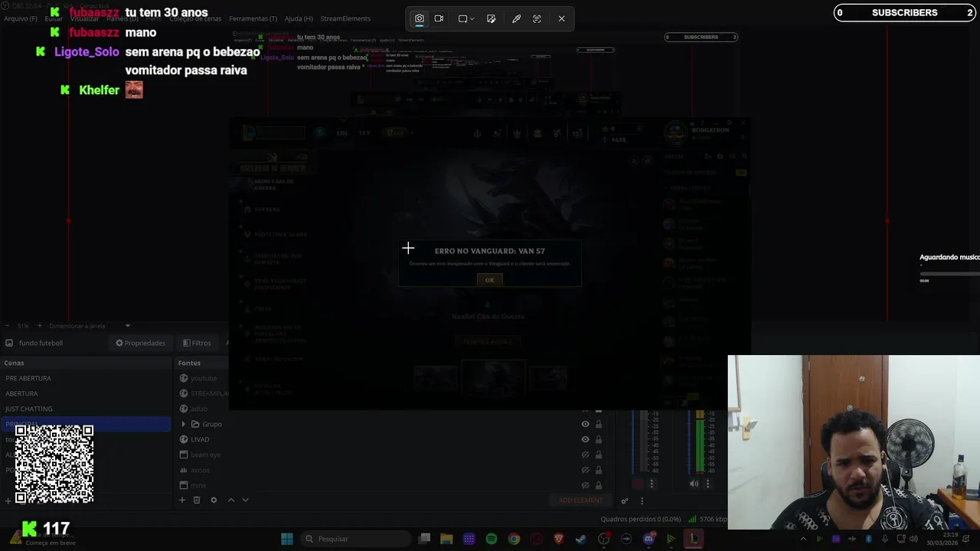980x551 pixels.
Task: Open source properties gear icon under Fontes
Action: coord(214,500)
